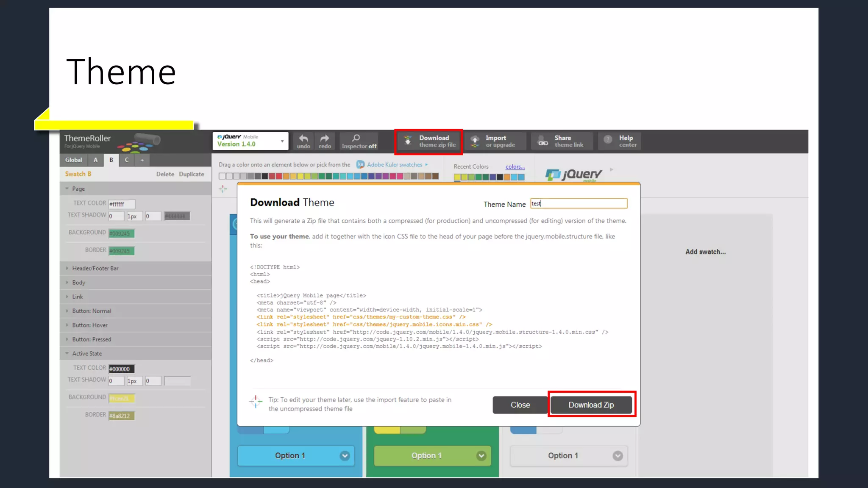Open the Help center icon
Viewport: 868px width, 488px height.
(x=608, y=140)
